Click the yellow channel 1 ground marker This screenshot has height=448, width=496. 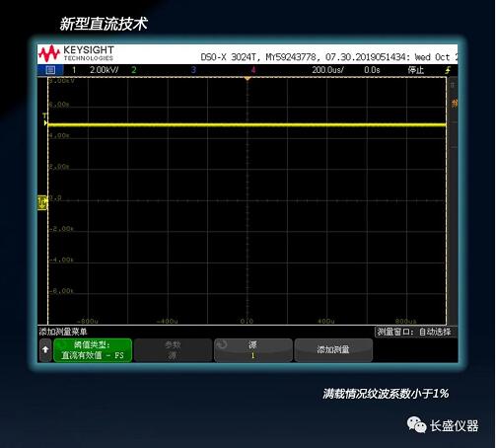coord(42,202)
